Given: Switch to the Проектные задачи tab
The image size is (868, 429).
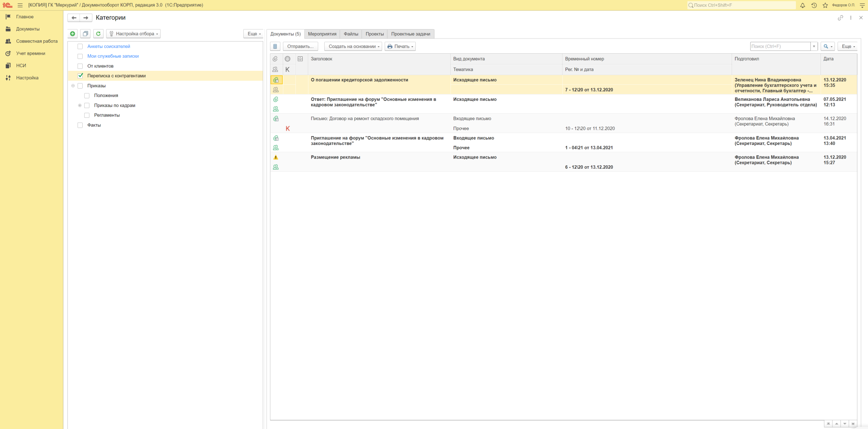Looking at the screenshot, I should [410, 34].
